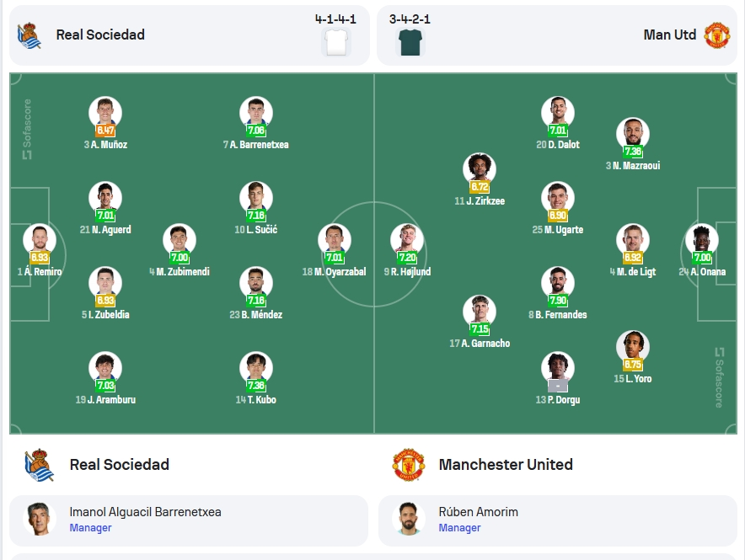This screenshot has width=745, height=560.
Task: Click M. Oyarzabal name label
Action: pyautogui.click(x=334, y=272)
